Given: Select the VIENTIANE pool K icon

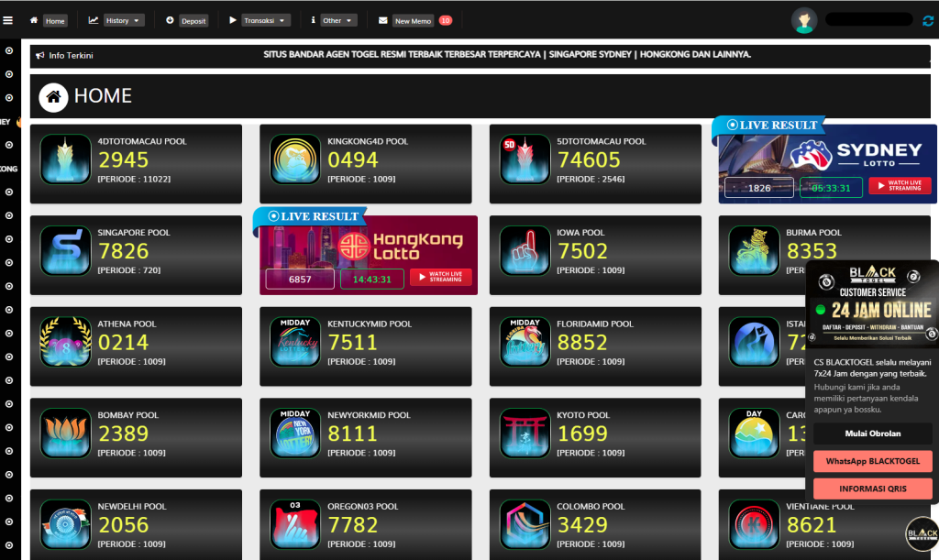Looking at the screenshot, I should (754, 524).
